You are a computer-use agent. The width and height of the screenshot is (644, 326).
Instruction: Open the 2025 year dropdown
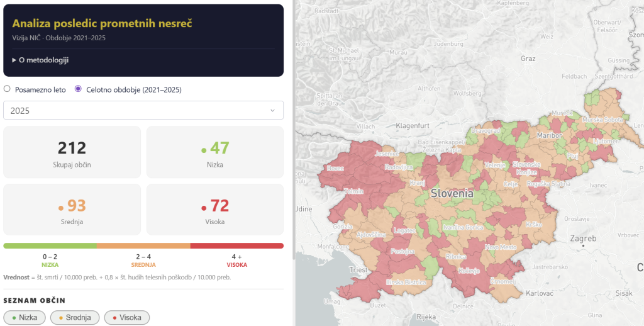coord(143,110)
